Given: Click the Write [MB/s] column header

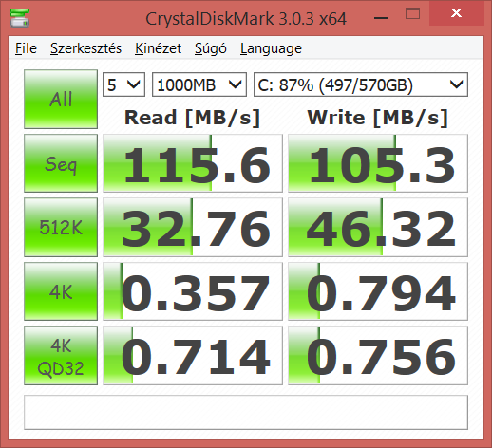Looking at the screenshot, I should 377,118.
